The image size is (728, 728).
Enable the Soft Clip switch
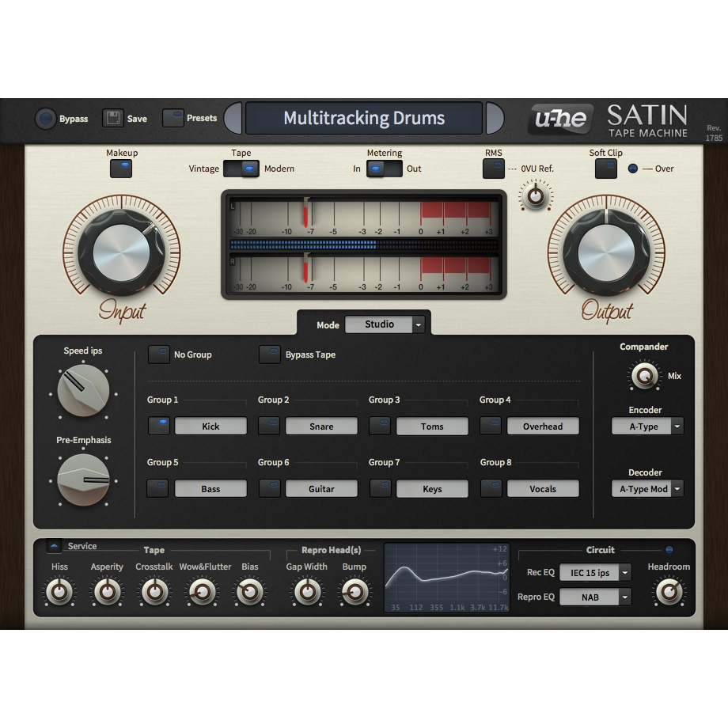coord(606,169)
